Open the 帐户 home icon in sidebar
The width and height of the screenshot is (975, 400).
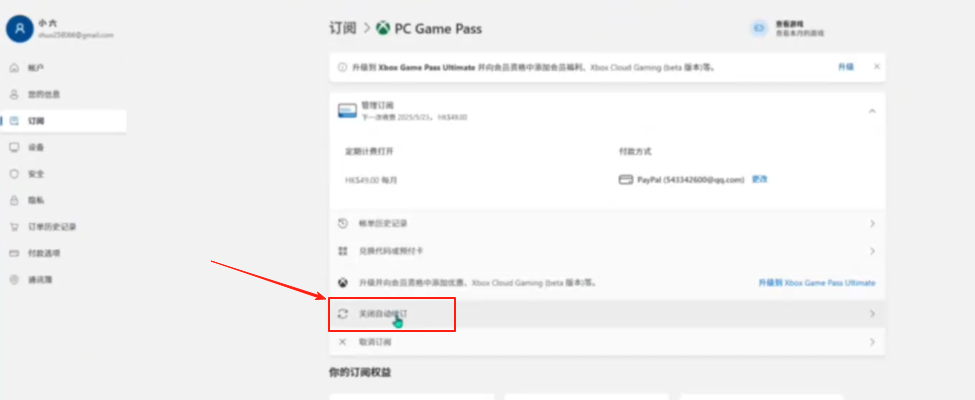coord(14,68)
